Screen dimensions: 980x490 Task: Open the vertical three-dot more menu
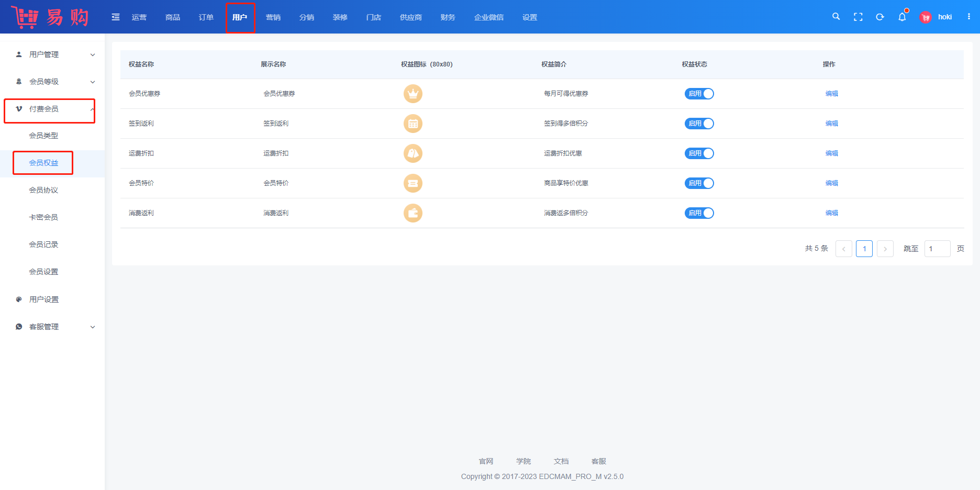pyautogui.click(x=969, y=17)
